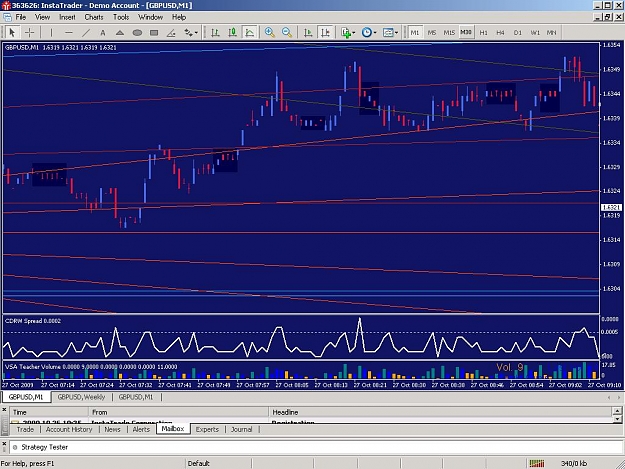Screen dimensions: 625x469
Task: Switch to the first GBPUSD,M1 chart tab
Action: tap(26, 397)
